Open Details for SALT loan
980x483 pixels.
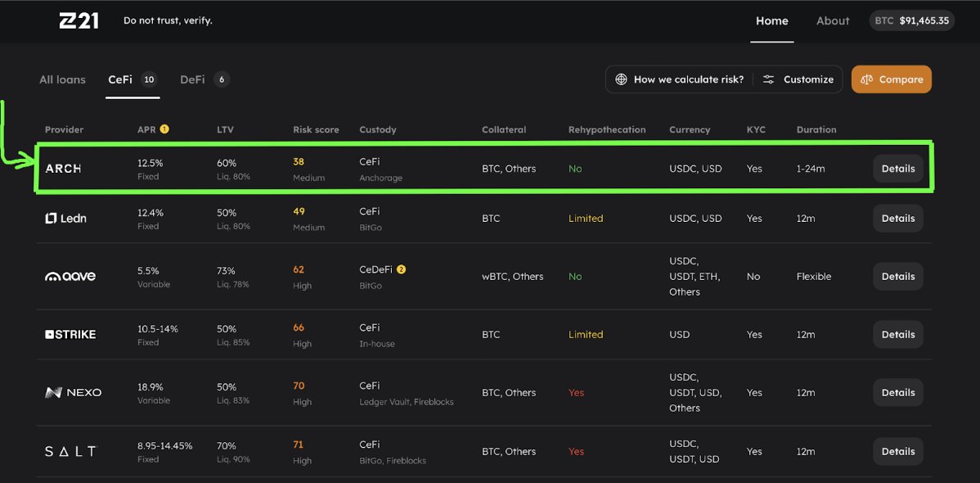[898, 452]
